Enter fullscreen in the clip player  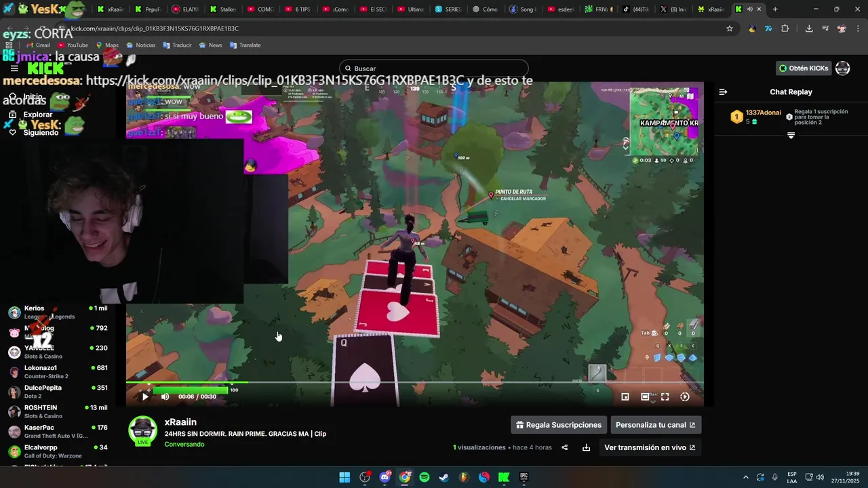665,397
